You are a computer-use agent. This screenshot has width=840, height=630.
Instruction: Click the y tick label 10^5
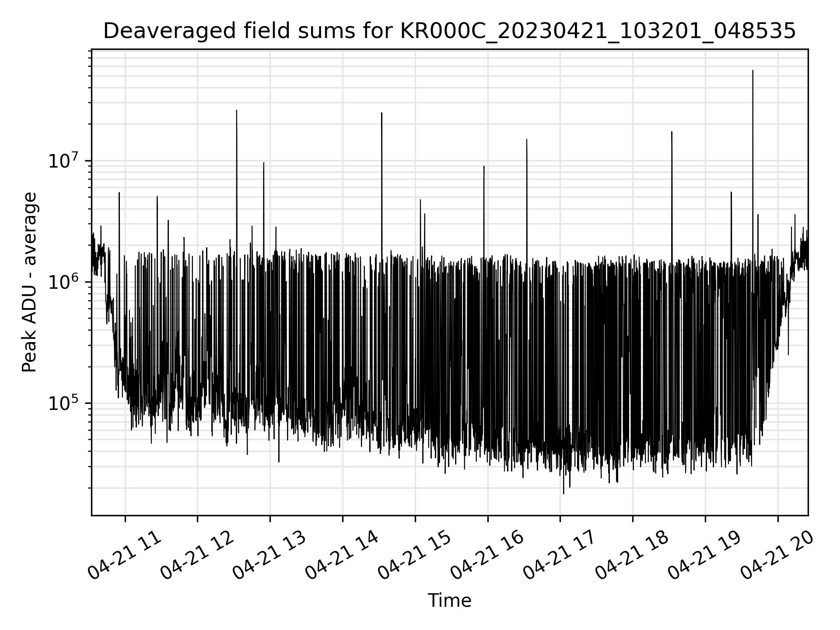tap(63, 402)
